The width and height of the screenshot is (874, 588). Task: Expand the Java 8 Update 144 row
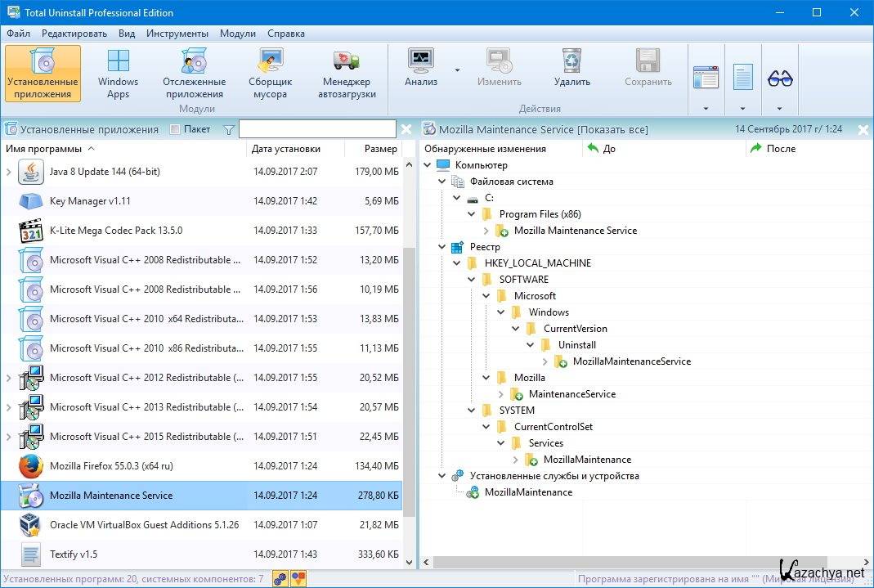9,172
